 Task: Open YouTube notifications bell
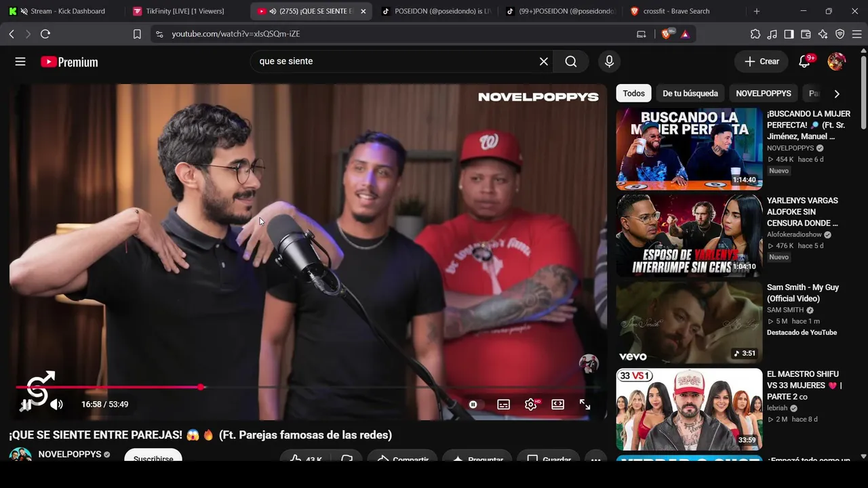click(804, 62)
